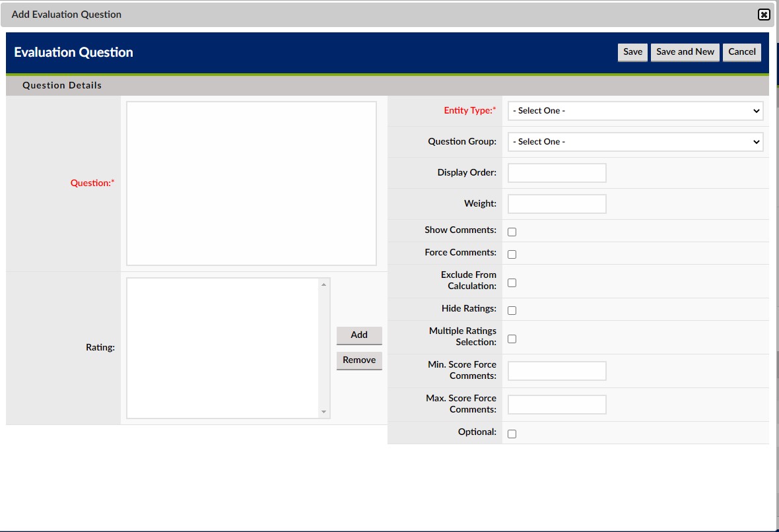779x532 pixels.
Task: Add a new rating entry
Action: point(358,335)
